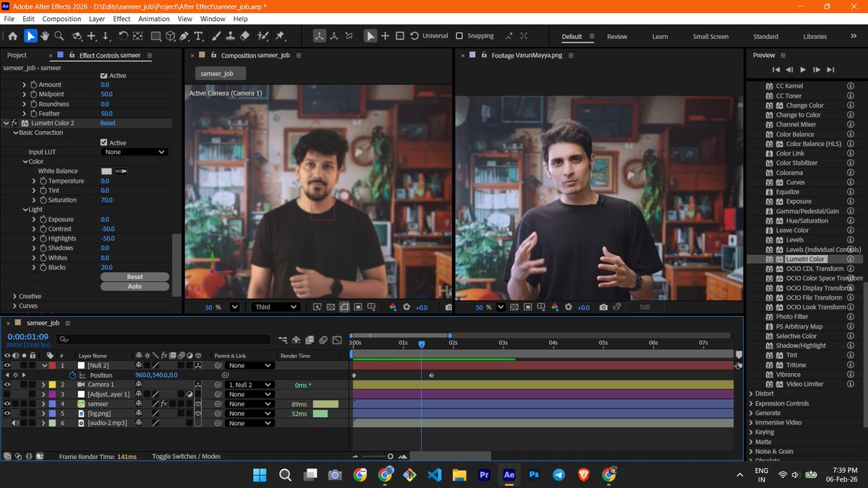
Task: Click Toggle Switches / Modes
Action: pyautogui.click(x=186, y=456)
